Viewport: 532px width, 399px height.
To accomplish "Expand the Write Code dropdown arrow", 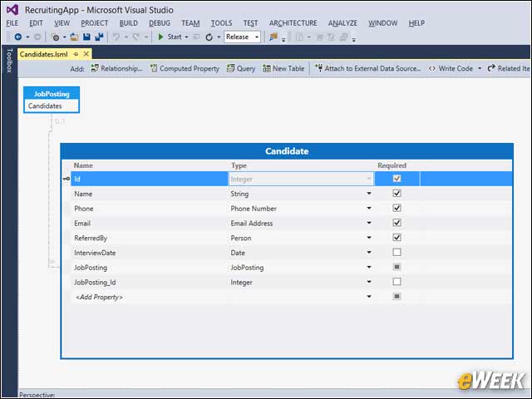I will [480, 68].
